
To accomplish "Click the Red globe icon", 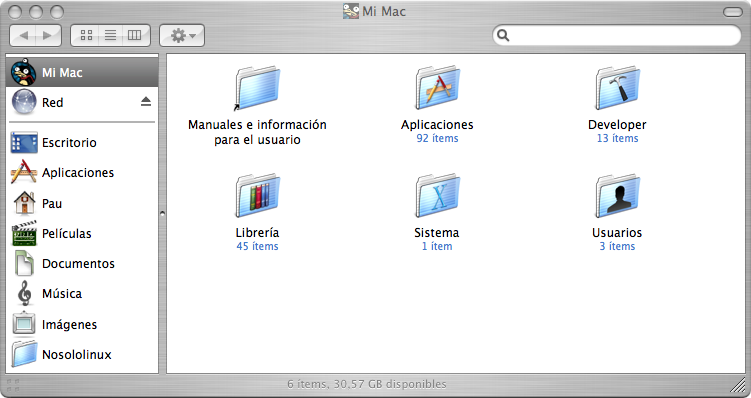I will click(x=24, y=102).
